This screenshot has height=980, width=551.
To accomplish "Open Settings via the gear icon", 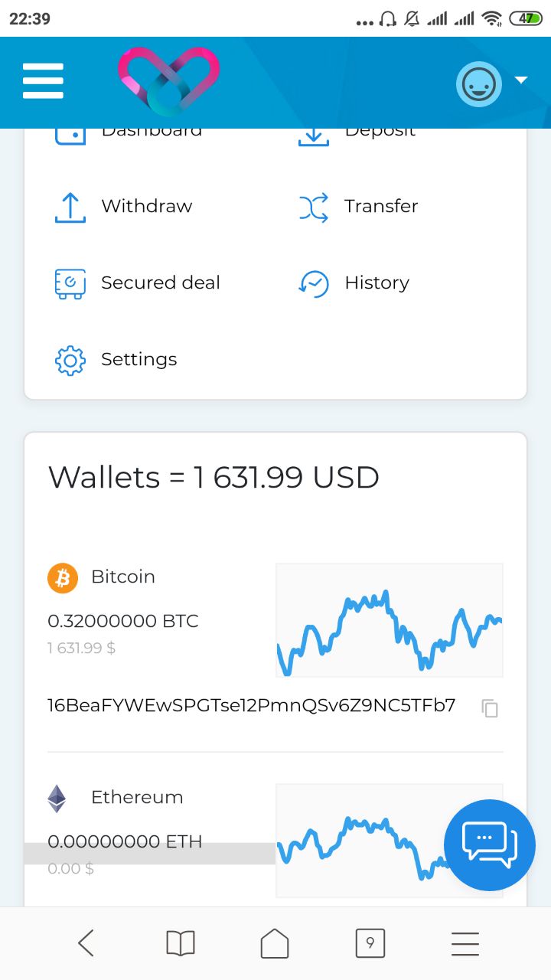I will point(70,360).
